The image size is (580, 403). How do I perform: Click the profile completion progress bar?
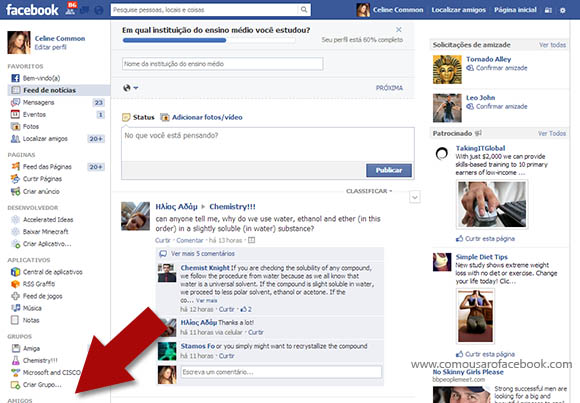tap(209, 40)
